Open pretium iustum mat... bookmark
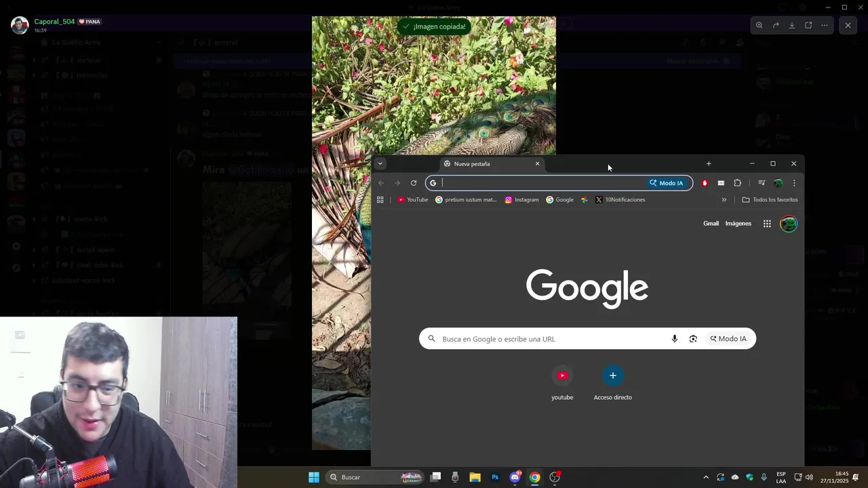 click(466, 200)
